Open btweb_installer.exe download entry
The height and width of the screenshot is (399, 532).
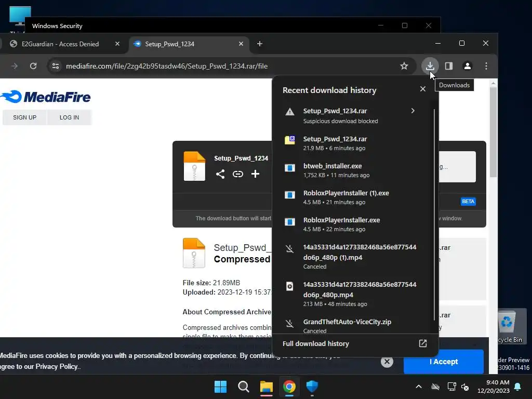point(353,170)
